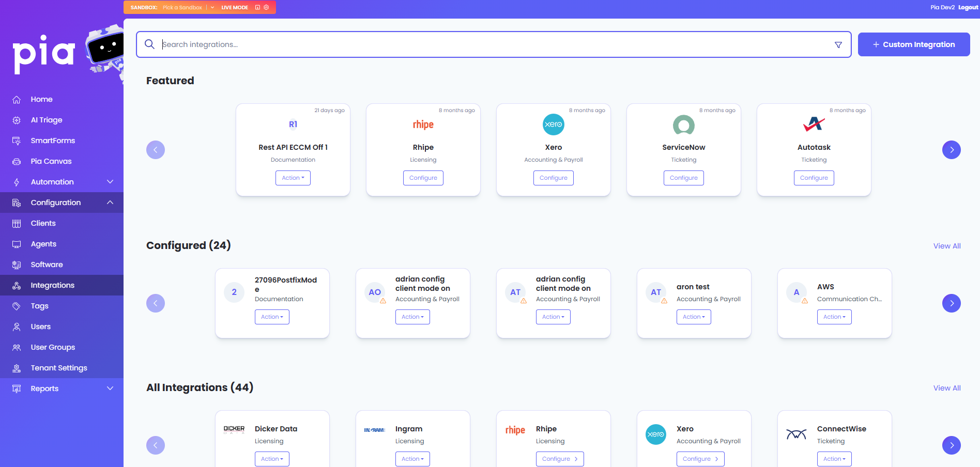Click the ConnectWise logo icon
980x467 pixels.
coord(797,434)
